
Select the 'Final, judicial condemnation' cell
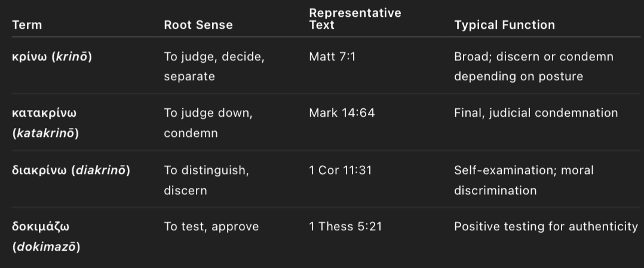536,113
